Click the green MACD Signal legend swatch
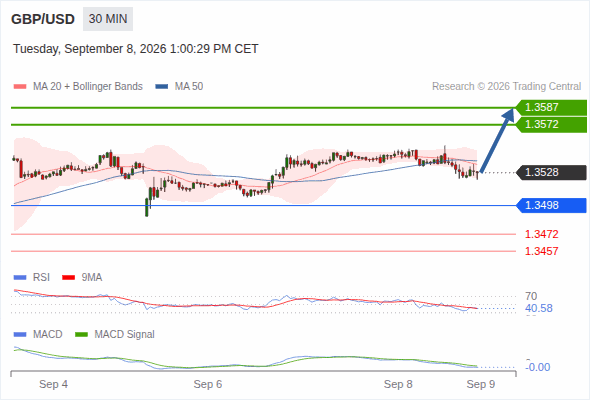The height and width of the screenshot is (400, 590). coord(81,335)
